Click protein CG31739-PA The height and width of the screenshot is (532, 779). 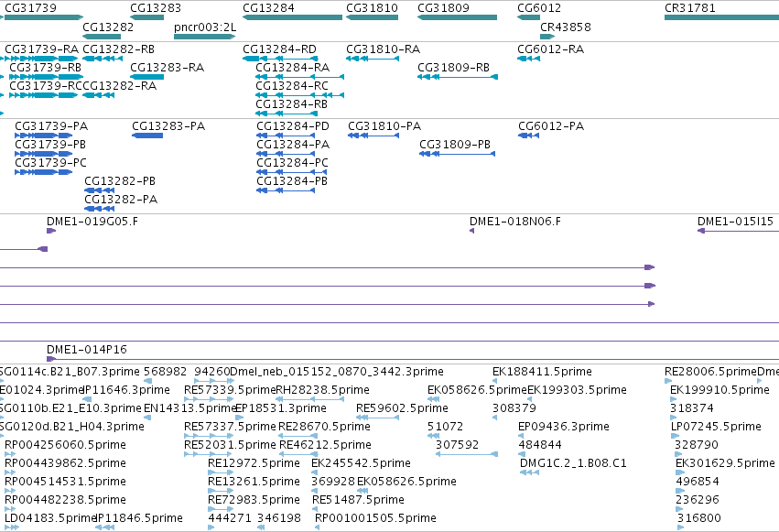[44, 136]
